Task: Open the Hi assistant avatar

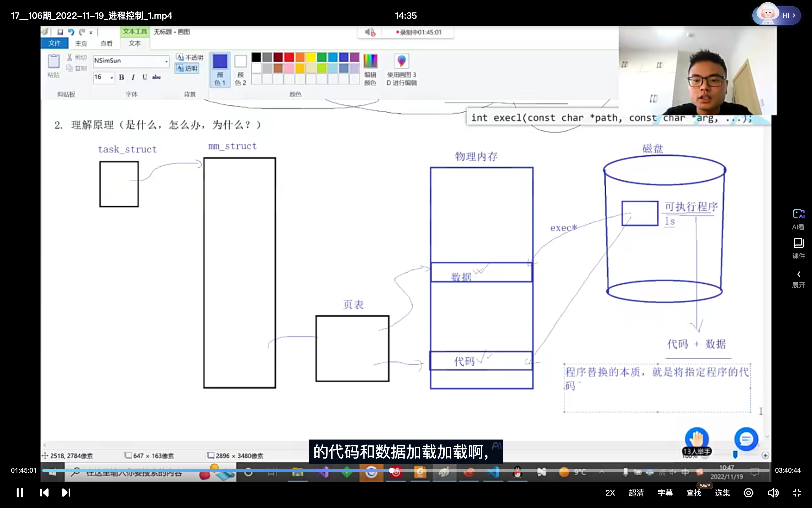Action: coord(776,15)
